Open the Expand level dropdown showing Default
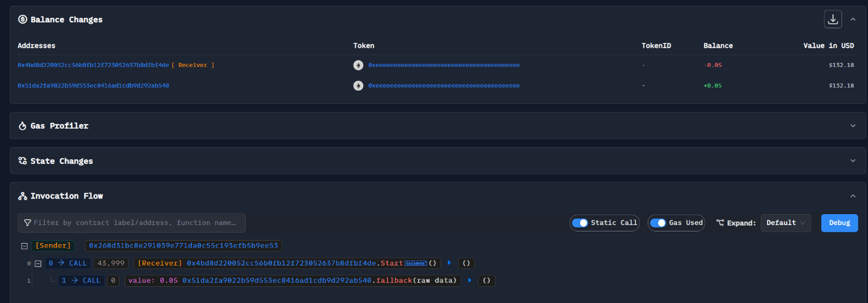Image resolution: width=868 pixels, height=303 pixels. click(x=786, y=223)
